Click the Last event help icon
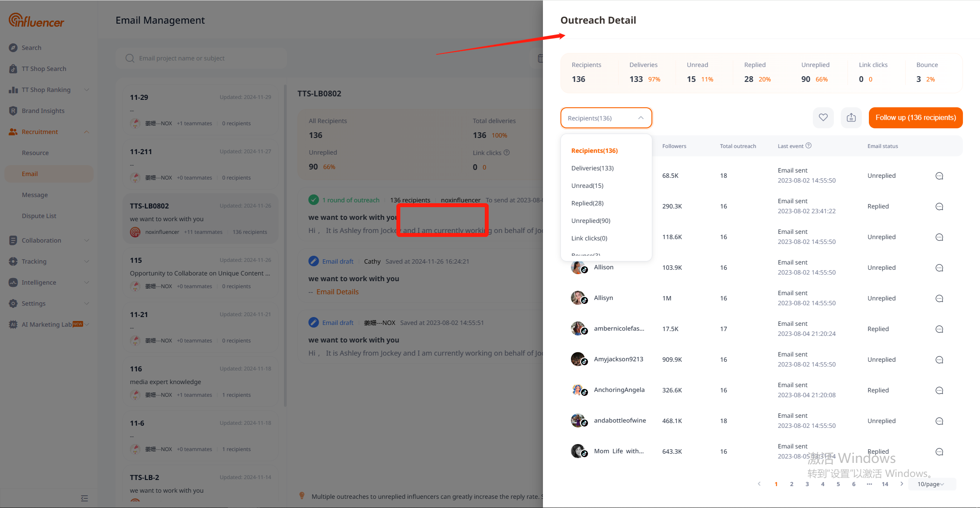 tap(808, 146)
